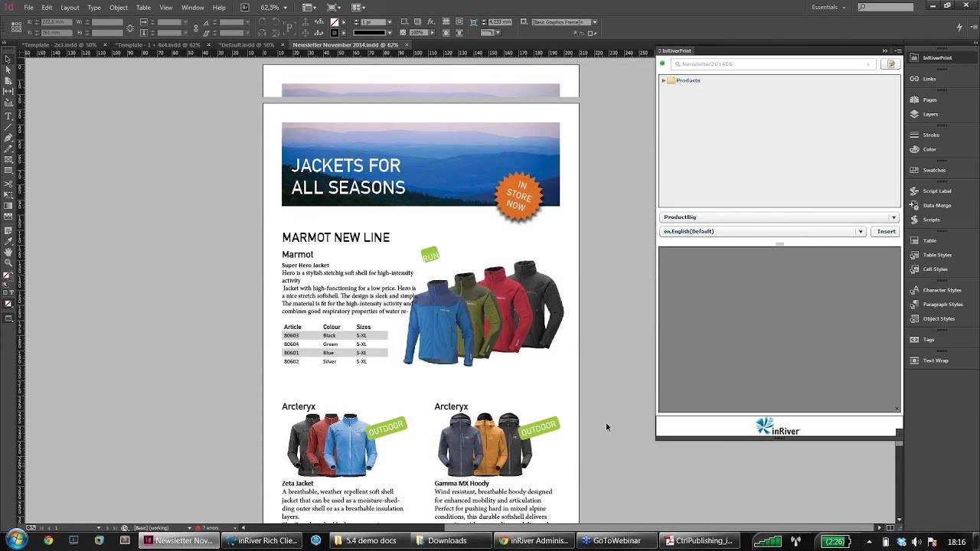Open the Text Wrap panel
Image resolution: width=980 pixels, height=551 pixels.
pyautogui.click(x=935, y=360)
